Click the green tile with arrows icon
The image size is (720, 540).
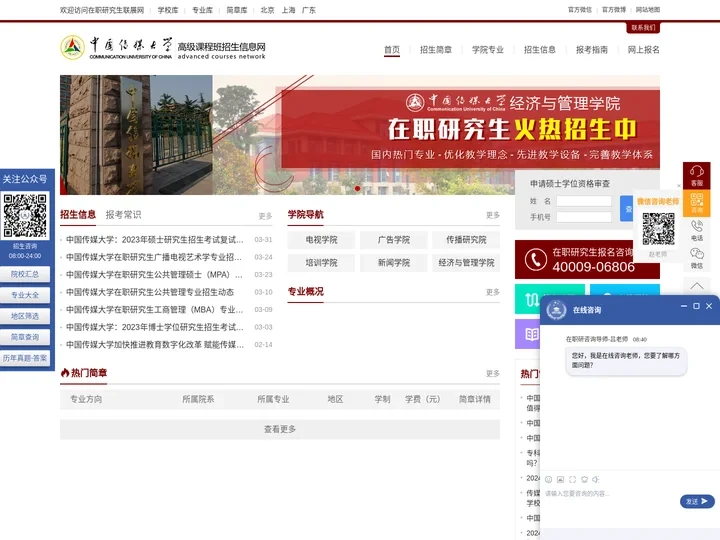[x=532, y=300]
